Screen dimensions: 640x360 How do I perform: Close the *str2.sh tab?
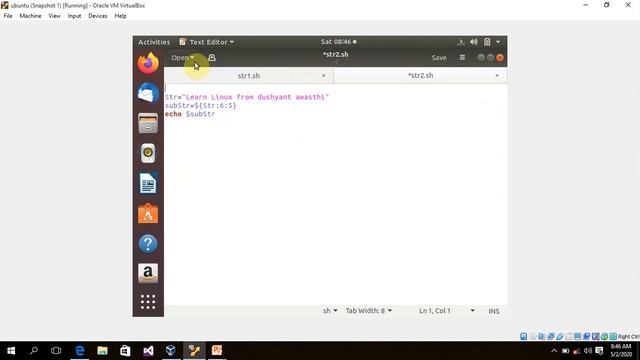(497, 76)
